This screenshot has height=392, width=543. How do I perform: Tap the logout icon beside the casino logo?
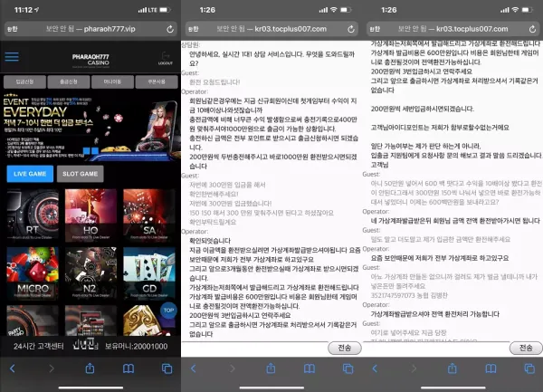coord(166,59)
